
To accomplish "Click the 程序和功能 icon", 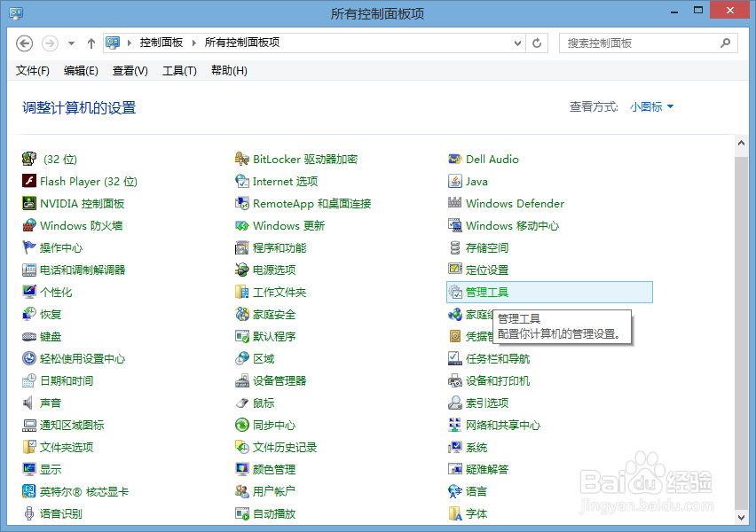I will [241, 247].
